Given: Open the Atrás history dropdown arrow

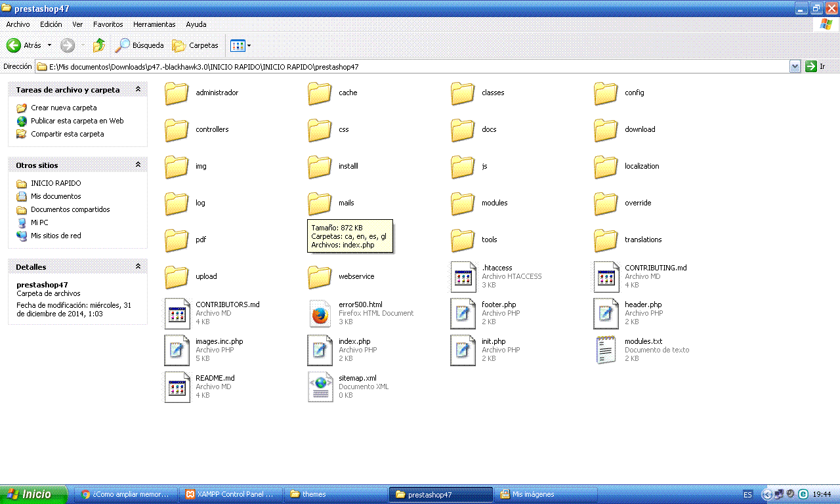Looking at the screenshot, I should (x=49, y=45).
